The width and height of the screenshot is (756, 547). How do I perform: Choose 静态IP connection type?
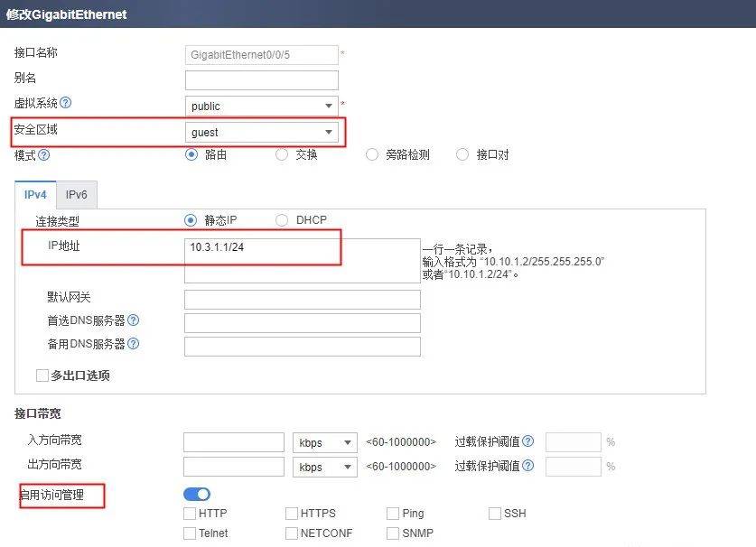pos(191,220)
